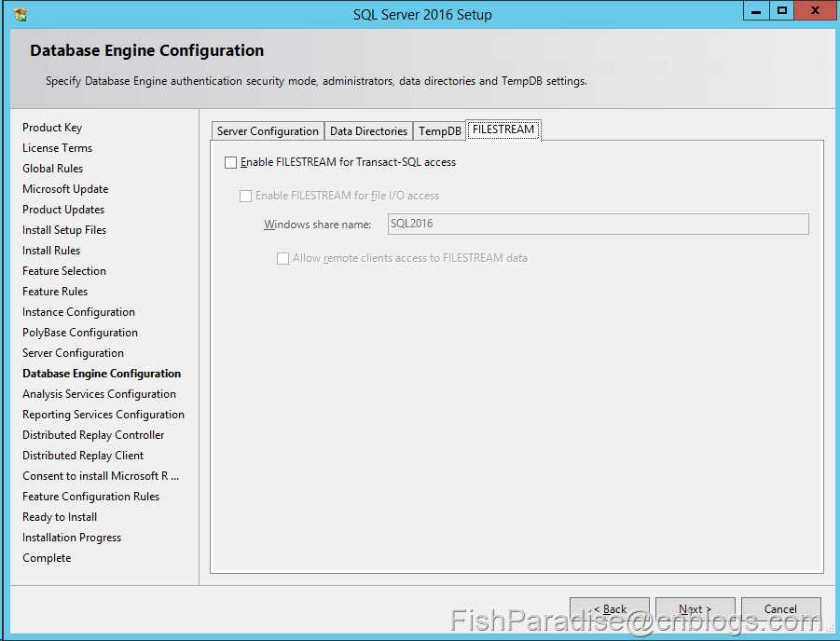840x641 pixels.
Task: Select Install Setup Files step
Action: click(64, 230)
